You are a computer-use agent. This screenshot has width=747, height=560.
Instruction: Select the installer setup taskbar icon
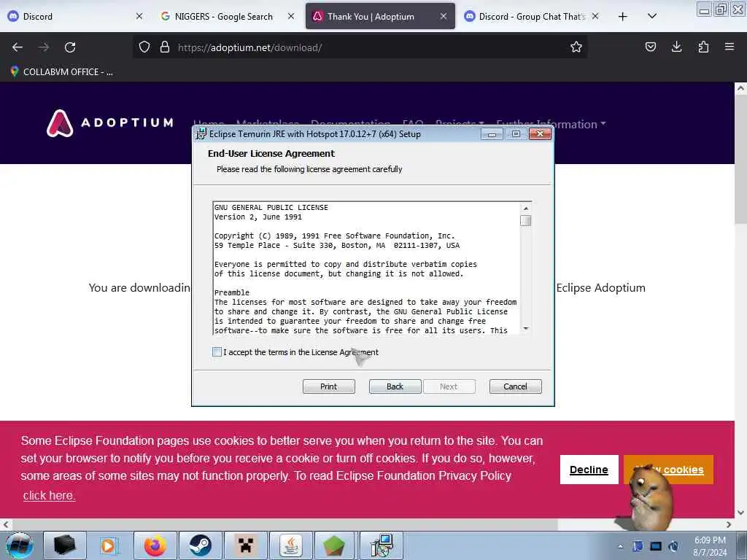point(381,545)
